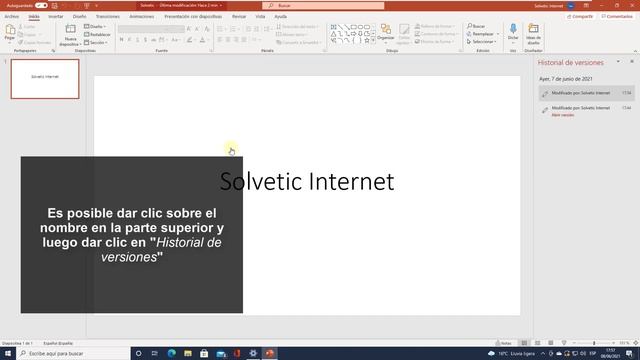Click the zoom slider handle

(x=594, y=343)
